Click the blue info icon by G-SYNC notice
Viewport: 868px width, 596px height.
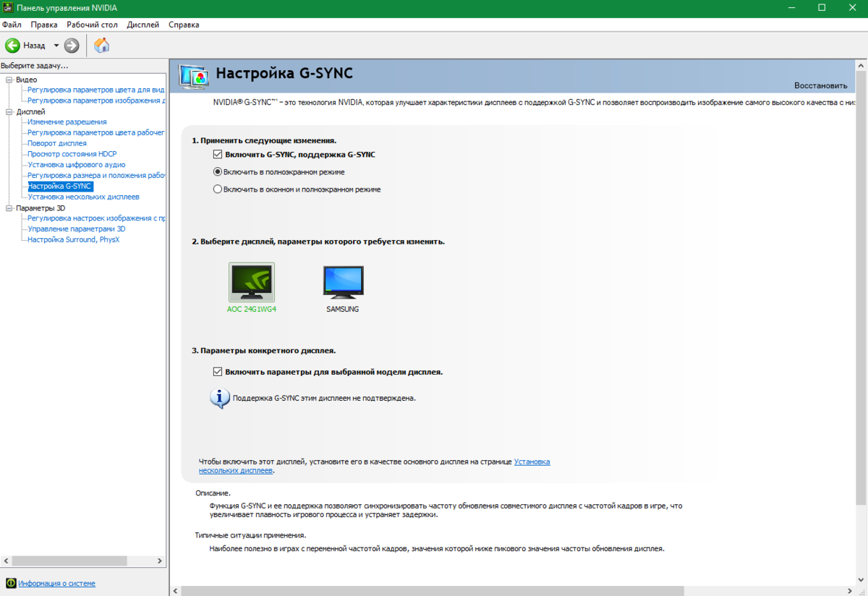(220, 398)
